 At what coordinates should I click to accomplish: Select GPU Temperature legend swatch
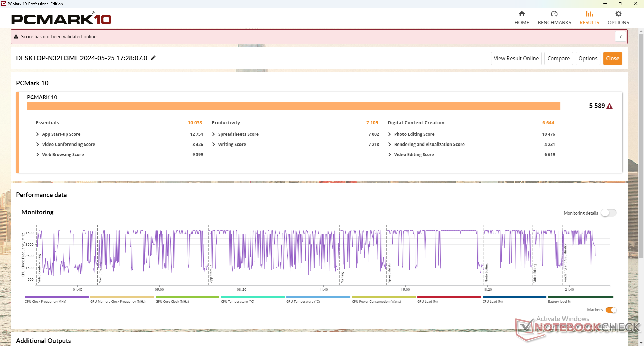point(318,297)
